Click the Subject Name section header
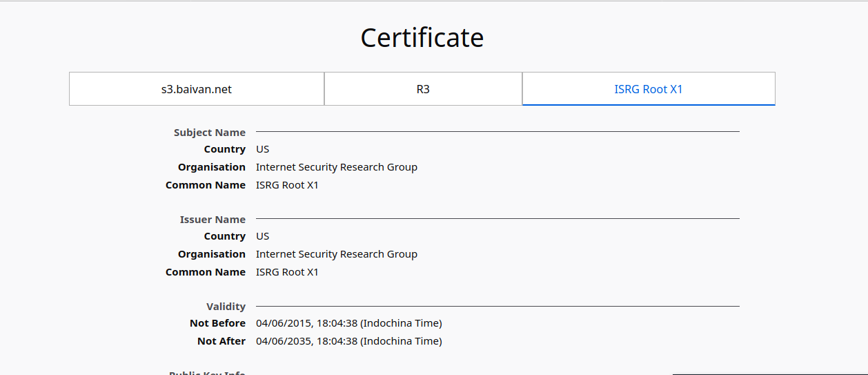The width and height of the screenshot is (868, 375). 210,133
